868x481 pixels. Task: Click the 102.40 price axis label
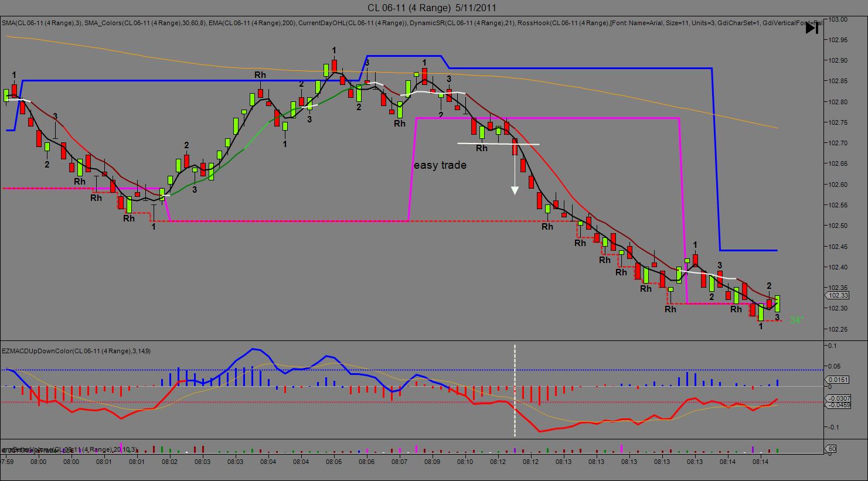tap(839, 267)
